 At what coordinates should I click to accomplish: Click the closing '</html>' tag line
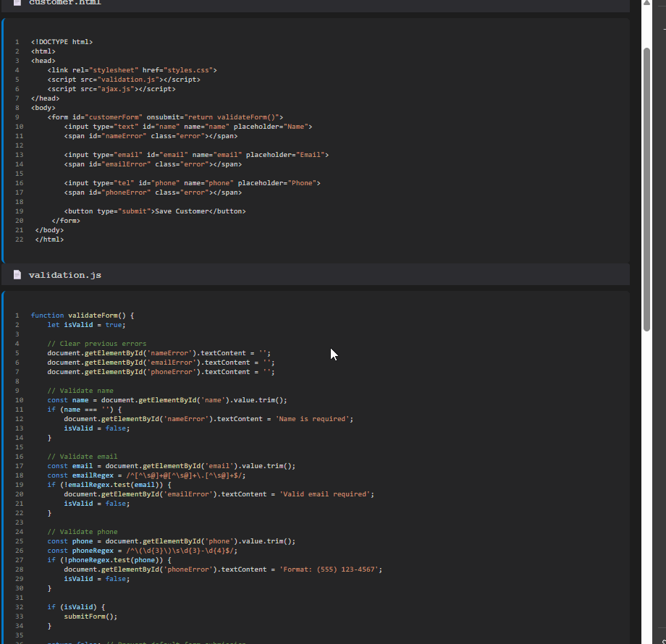click(49, 240)
